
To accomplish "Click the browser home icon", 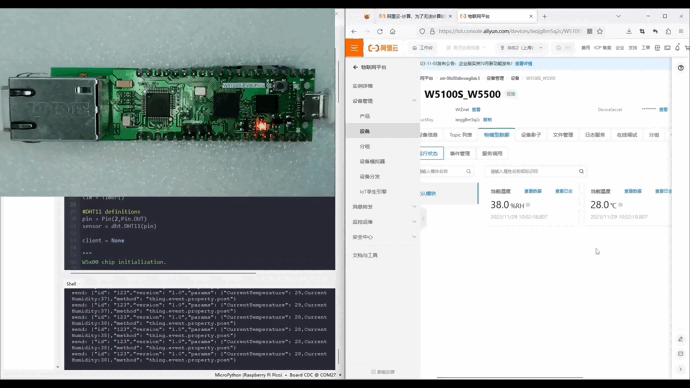I will (x=393, y=31).
